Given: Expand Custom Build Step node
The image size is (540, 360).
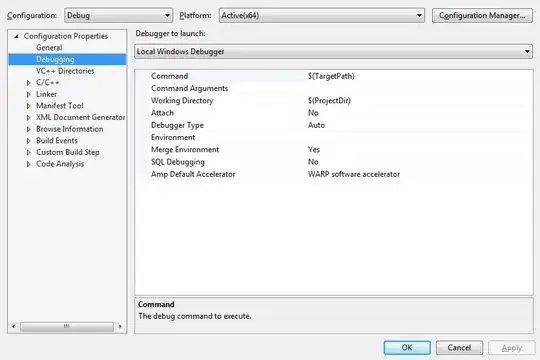Looking at the screenshot, I should click(29, 152).
